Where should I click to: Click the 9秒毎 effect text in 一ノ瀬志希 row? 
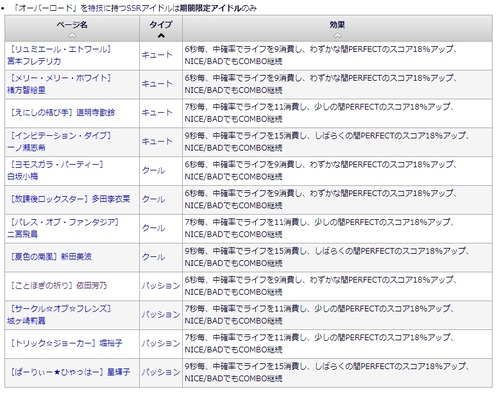[x=327, y=141]
